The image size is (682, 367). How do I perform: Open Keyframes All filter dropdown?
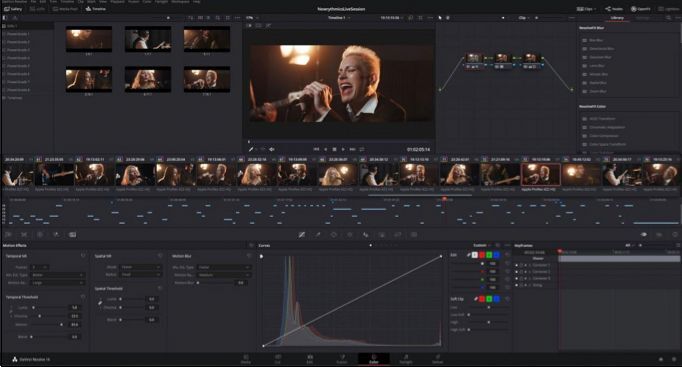pos(630,245)
